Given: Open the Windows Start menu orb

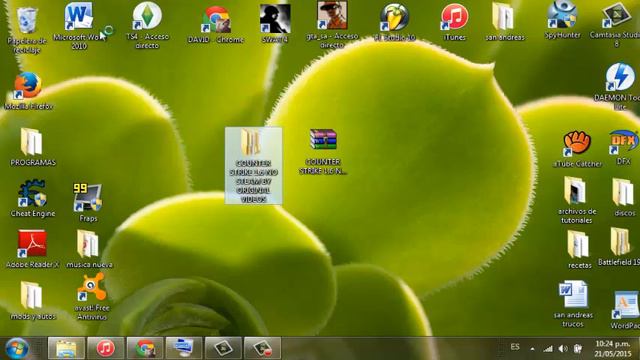Looking at the screenshot, I should tap(16, 349).
